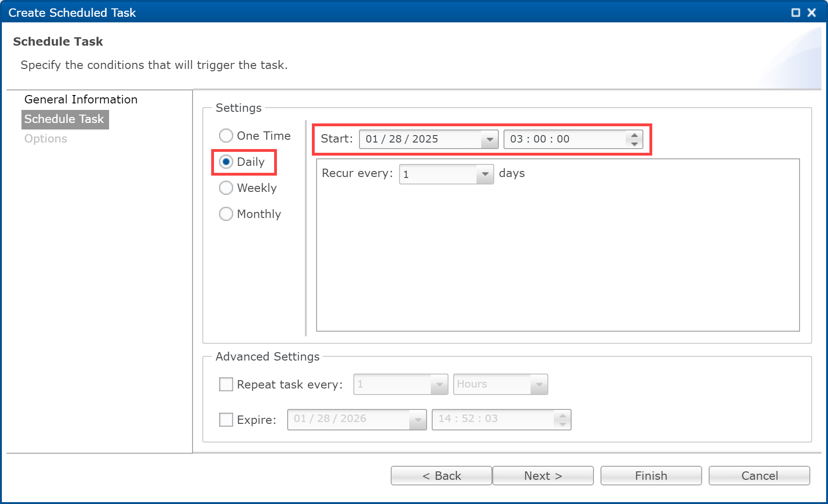Screen dimensions: 828x504
Task: Cancel the scheduled task dialog
Action: 759,476
